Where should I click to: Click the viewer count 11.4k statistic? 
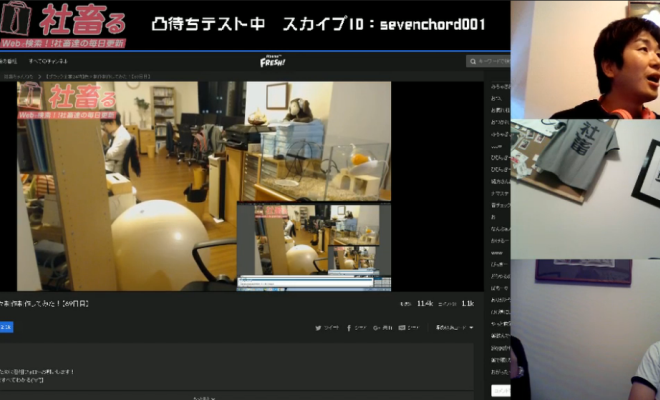coord(423,302)
